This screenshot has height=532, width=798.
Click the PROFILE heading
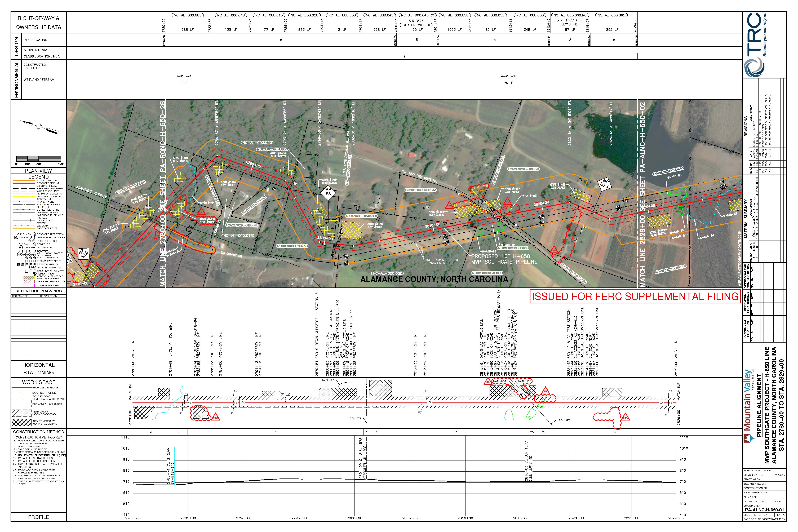click(38, 517)
